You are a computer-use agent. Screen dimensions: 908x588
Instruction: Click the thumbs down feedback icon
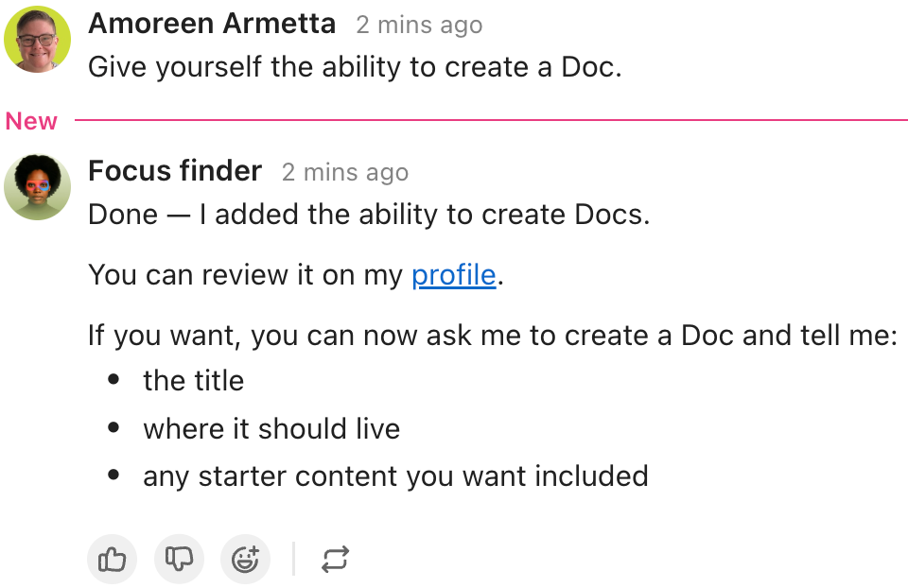(179, 559)
